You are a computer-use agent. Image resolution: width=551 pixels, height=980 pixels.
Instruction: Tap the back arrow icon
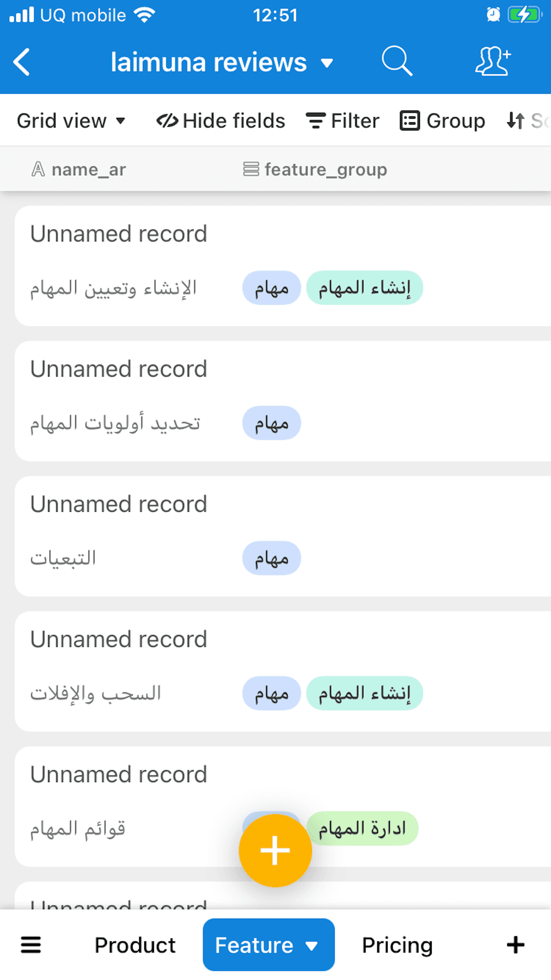click(22, 62)
